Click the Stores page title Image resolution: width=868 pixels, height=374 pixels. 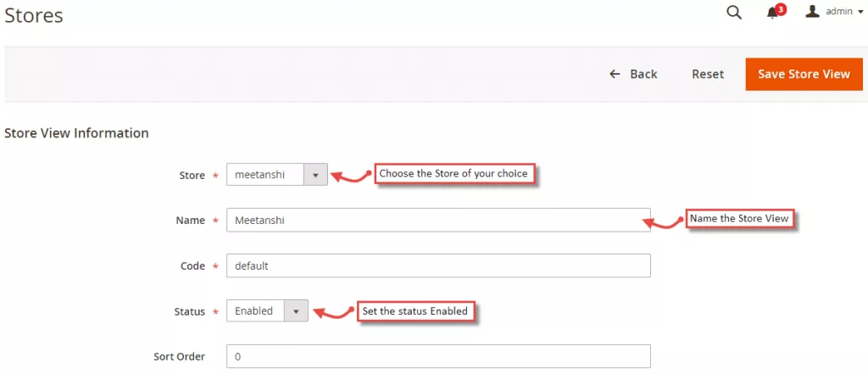34,14
